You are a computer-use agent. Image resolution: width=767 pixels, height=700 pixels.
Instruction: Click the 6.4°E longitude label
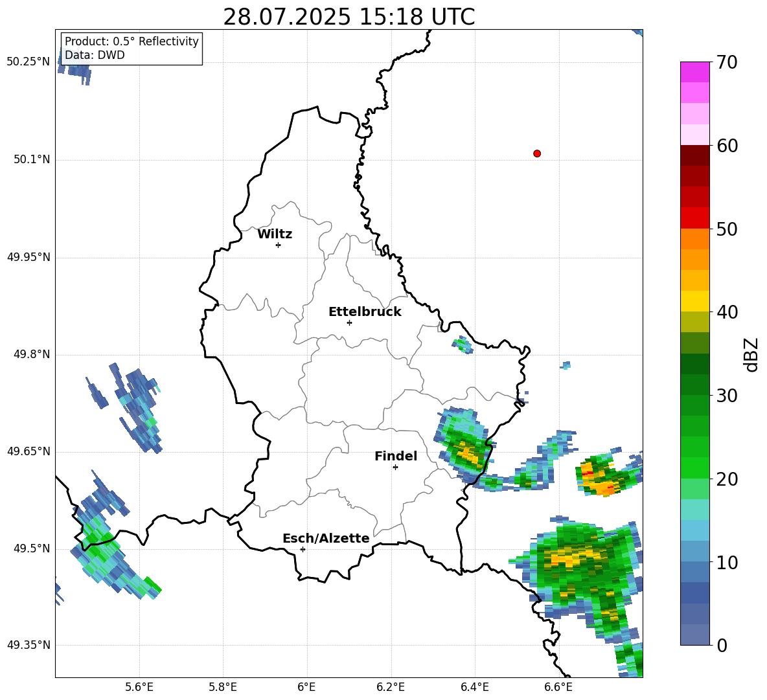[x=474, y=687]
